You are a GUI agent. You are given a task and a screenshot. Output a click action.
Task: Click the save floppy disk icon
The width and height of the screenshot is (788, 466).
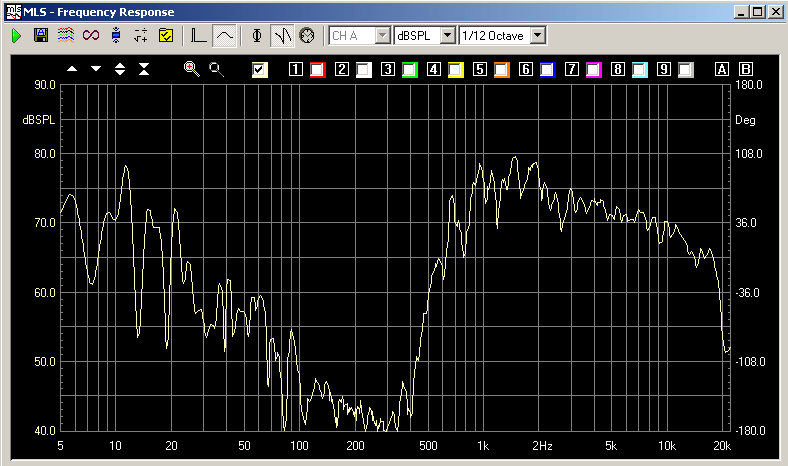[x=41, y=35]
